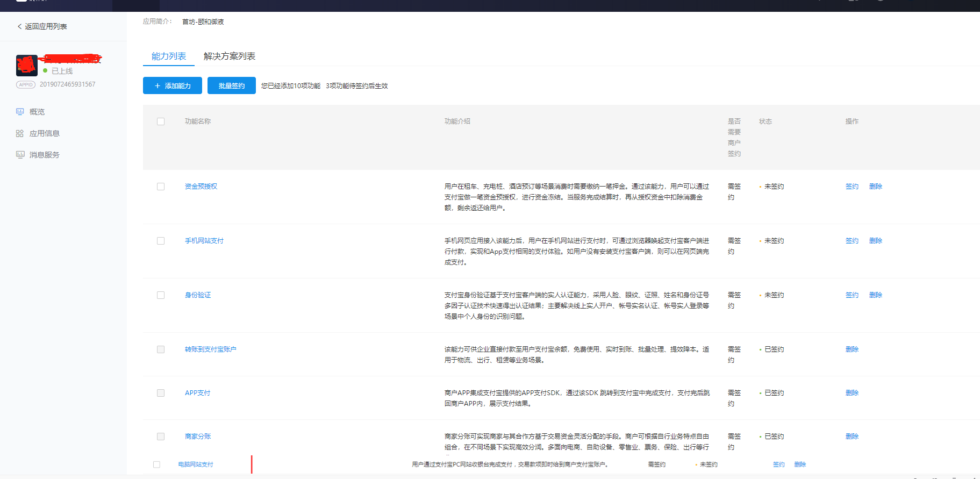
Task: Click 删除 for 商家分账
Action: (852, 437)
